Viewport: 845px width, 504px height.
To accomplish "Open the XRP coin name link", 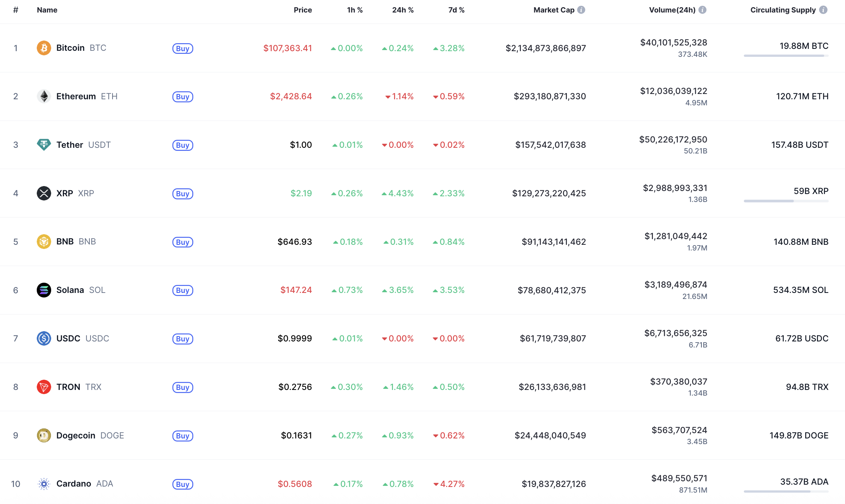I will pos(64,193).
